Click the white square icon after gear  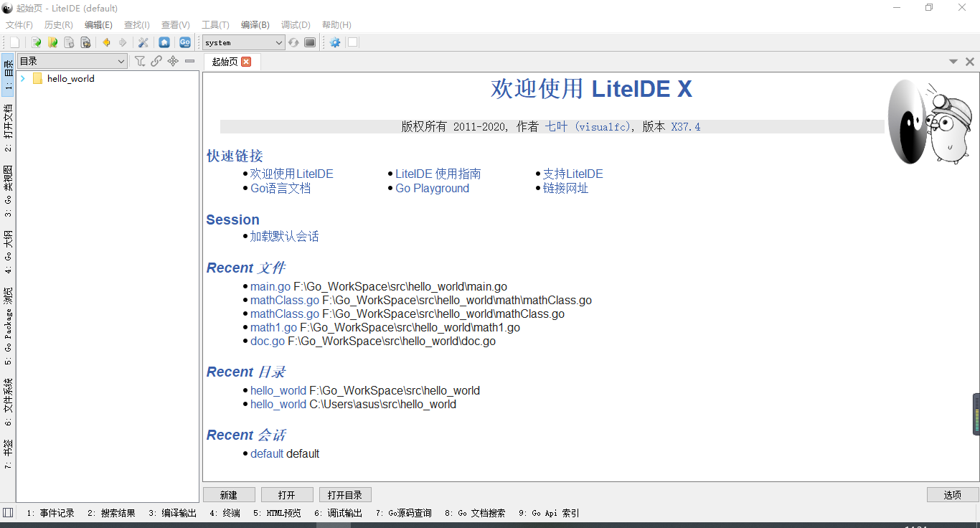coord(352,42)
